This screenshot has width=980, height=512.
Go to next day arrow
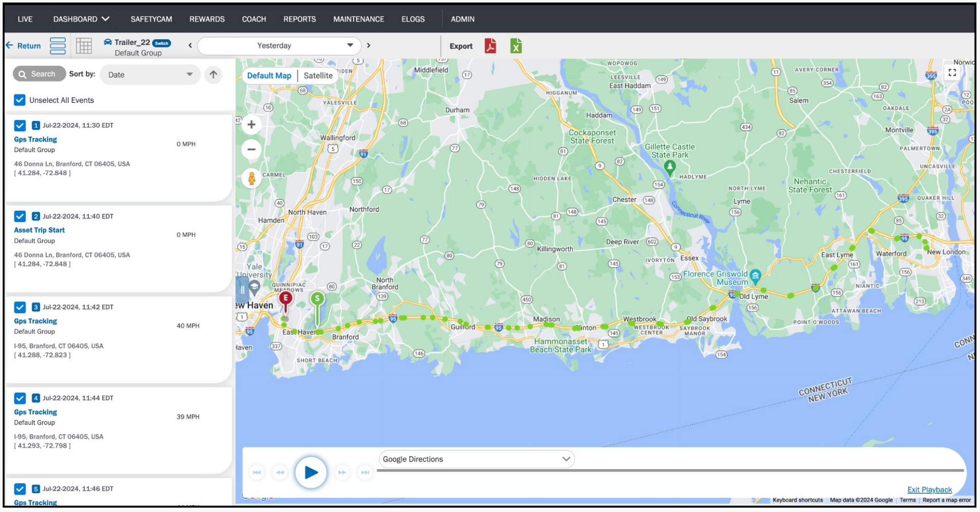click(x=369, y=45)
